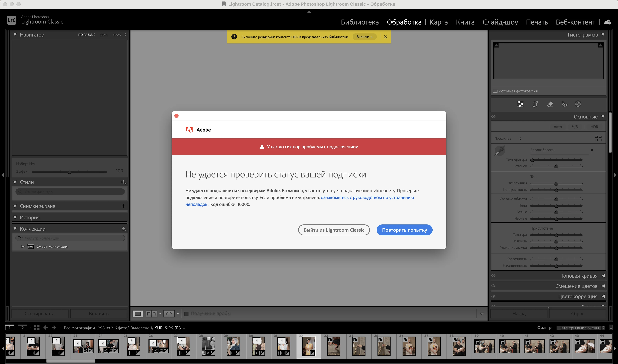Open the Masking tool
Image resolution: width=618 pixels, height=364 pixels.
coord(578,104)
